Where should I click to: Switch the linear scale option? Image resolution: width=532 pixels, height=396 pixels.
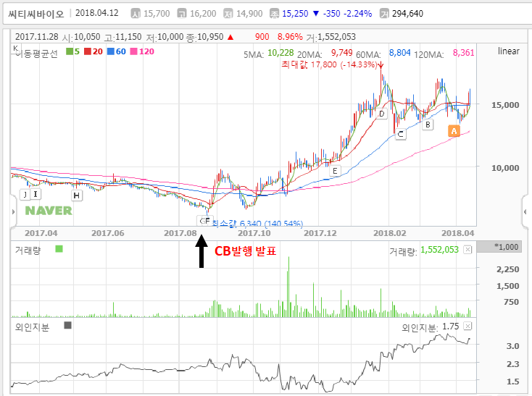point(508,51)
